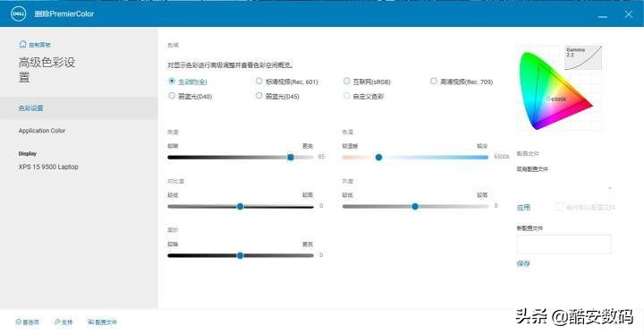The image size is (644, 335).
Task: Select 标清视频 (Rec. 601) gamut
Action: 258,82
